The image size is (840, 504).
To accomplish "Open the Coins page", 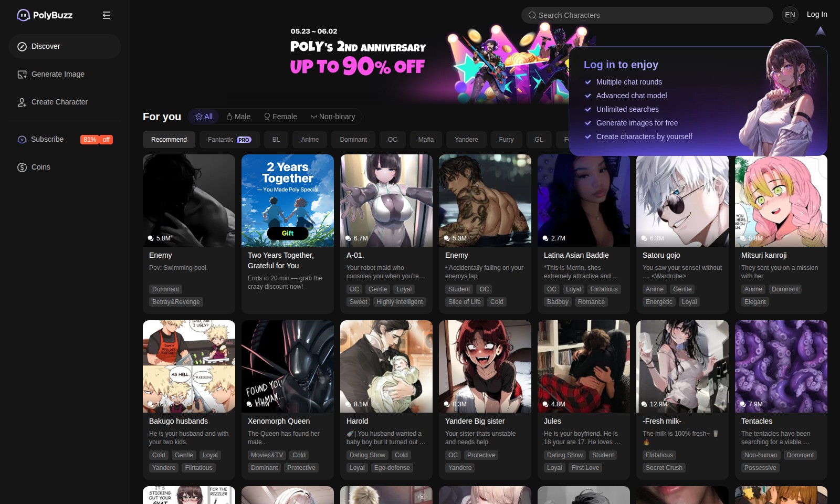I will coord(40,167).
